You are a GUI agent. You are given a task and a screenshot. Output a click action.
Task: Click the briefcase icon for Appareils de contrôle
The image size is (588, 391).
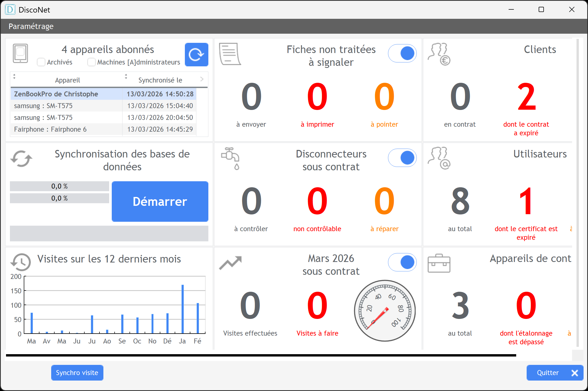pyautogui.click(x=439, y=263)
